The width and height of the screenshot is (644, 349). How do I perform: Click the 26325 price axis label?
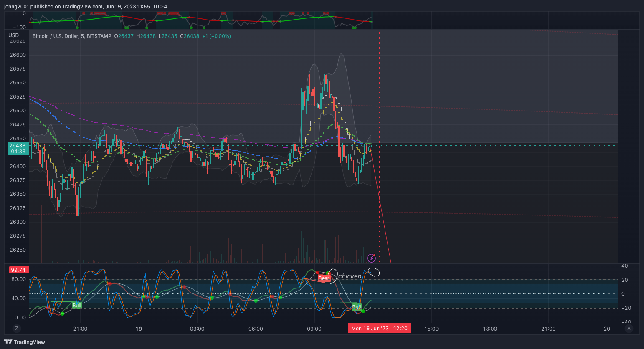click(x=18, y=208)
